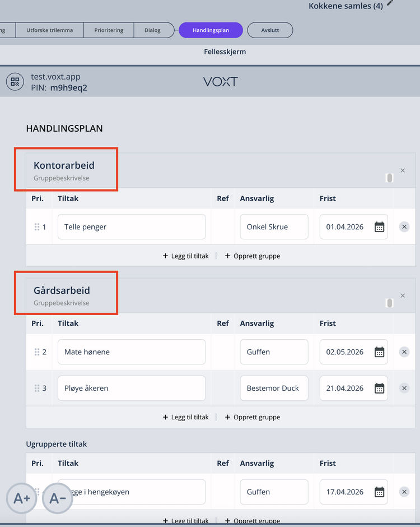Edit the Gårdsarbeid group title
Screen dimensions: 420x527
(x=62, y=290)
